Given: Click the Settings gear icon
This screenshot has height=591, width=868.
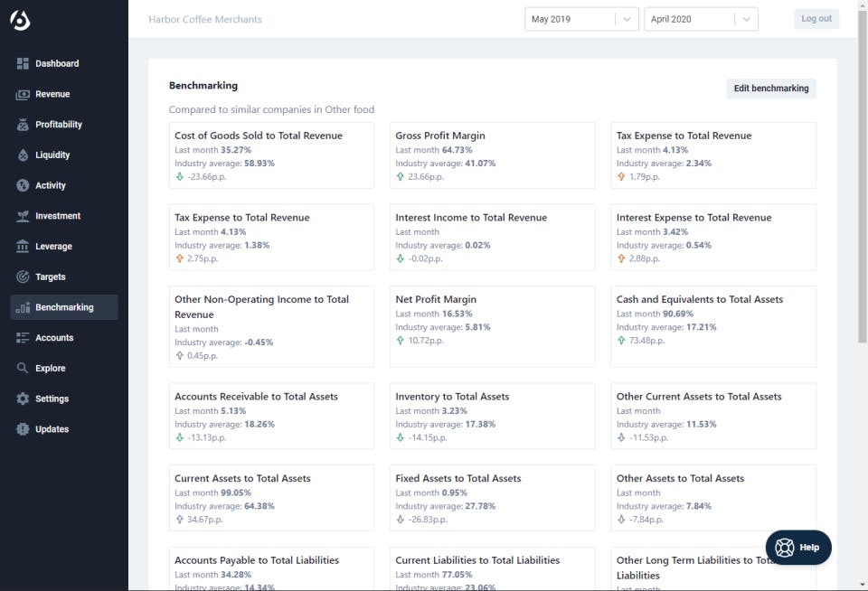Looking at the screenshot, I should click(23, 399).
